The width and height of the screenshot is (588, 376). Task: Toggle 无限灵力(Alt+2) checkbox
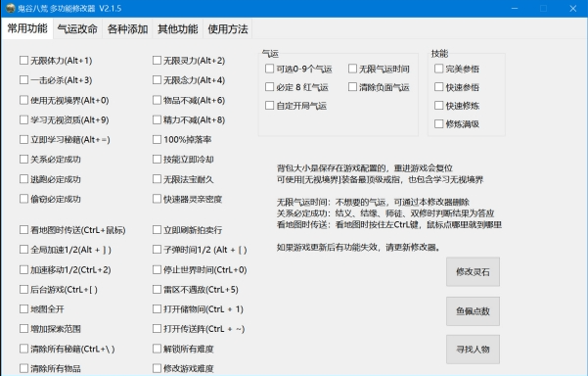point(158,60)
